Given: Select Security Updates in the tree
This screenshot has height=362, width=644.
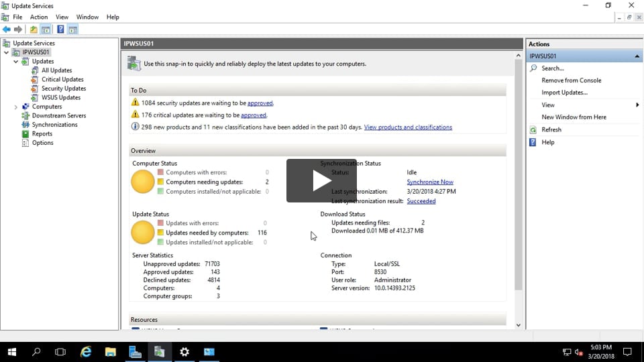Looking at the screenshot, I should 64,88.
